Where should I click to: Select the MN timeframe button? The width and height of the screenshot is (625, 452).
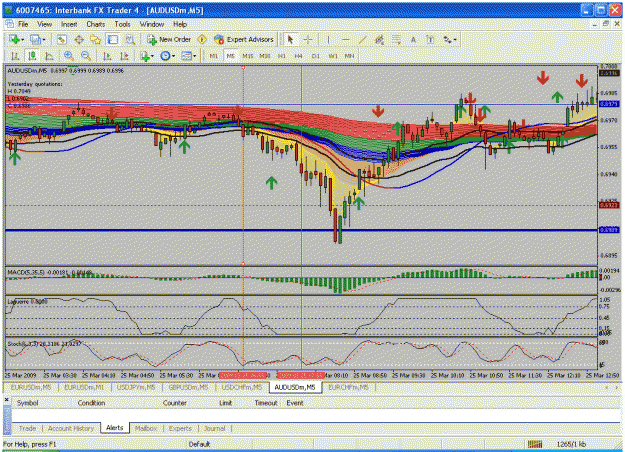pos(350,56)
